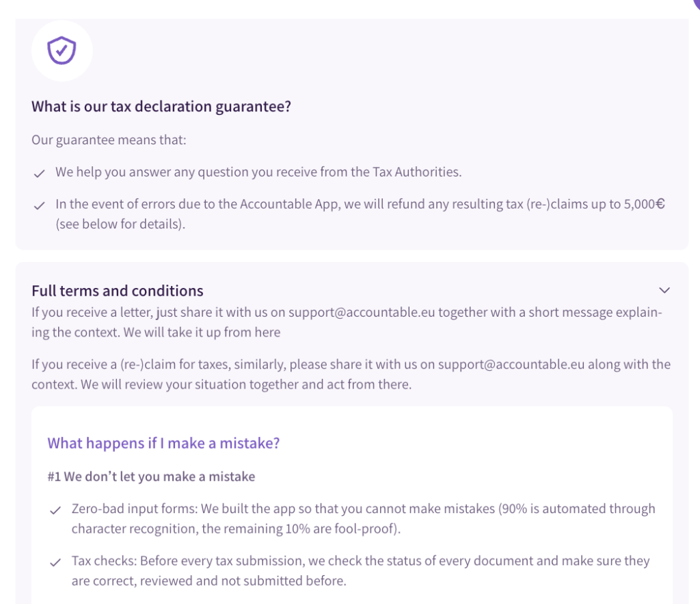Click the 5,000€ refund amount text
This screenshot has height=604, width=700.
[645, 205]
